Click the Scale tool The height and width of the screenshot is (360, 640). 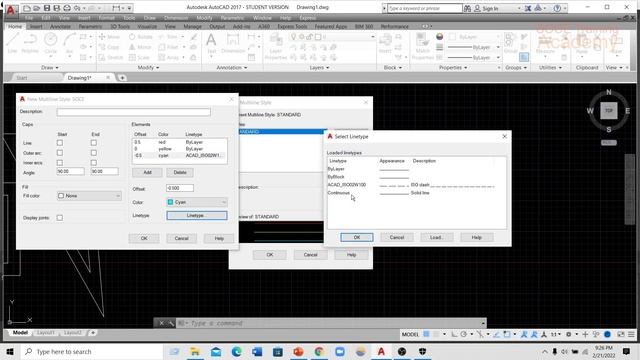[x=140, y=58]
